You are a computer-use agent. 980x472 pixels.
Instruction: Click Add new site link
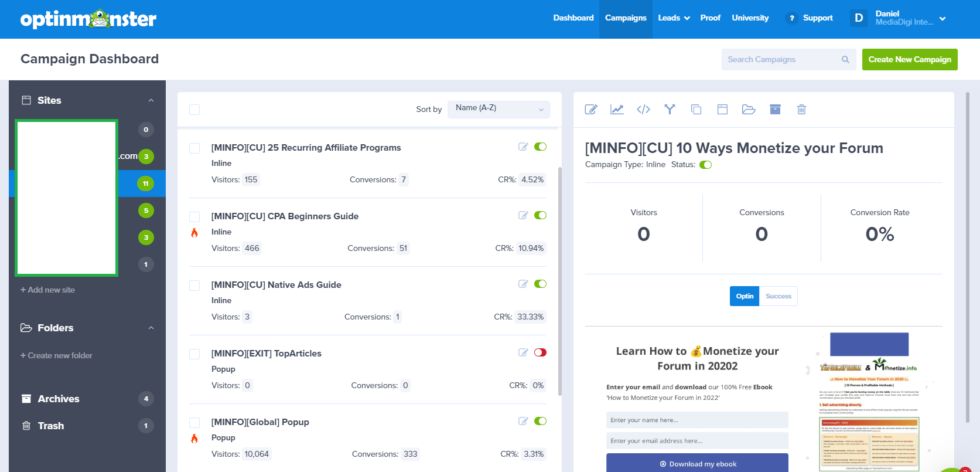pos(47,290)
